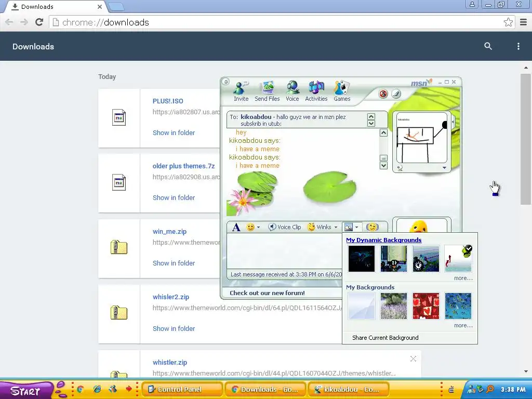Click the paintbrush color scheme icon
The image size is (532, 399).
(396, 94)
